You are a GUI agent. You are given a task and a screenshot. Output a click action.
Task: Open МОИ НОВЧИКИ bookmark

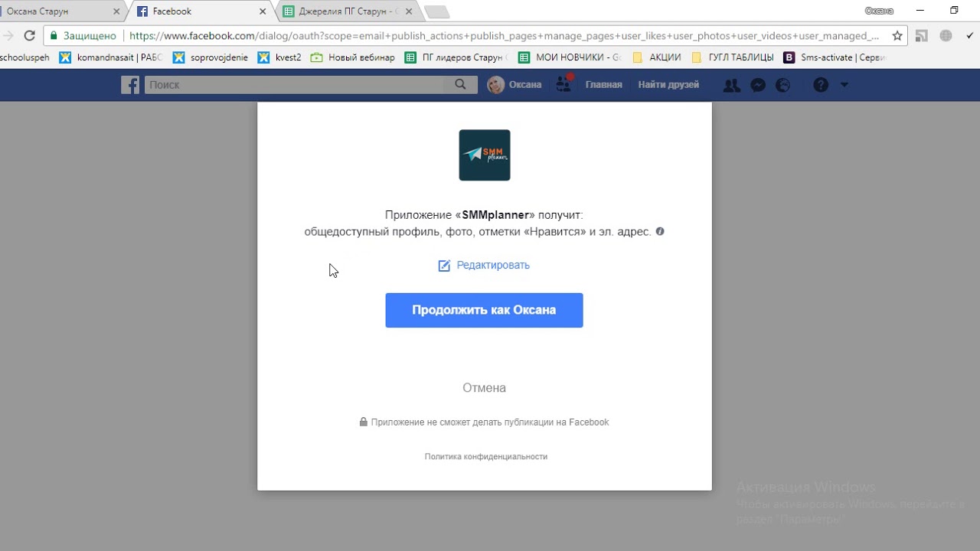[570, 57]
